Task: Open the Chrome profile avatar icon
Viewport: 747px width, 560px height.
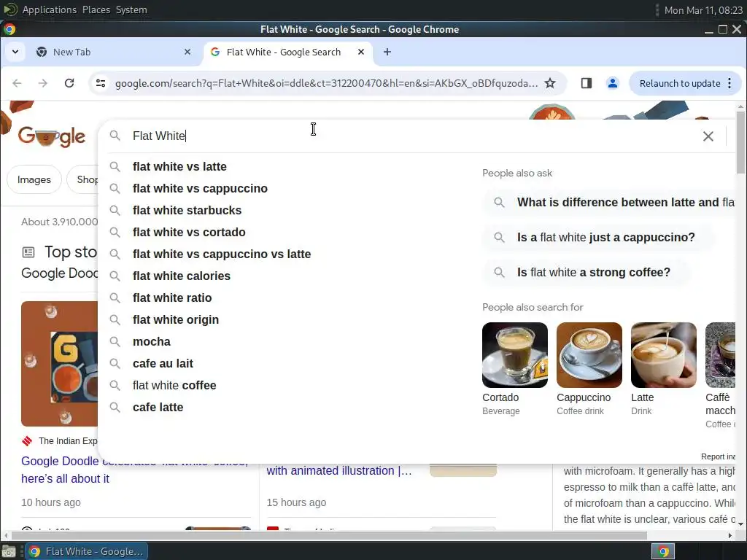Action: click(613, 83)
